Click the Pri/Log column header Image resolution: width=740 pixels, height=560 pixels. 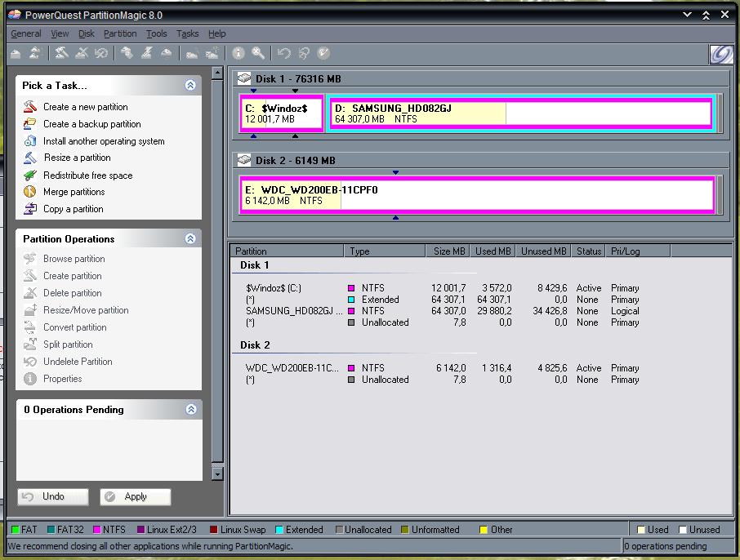(637, 251)
